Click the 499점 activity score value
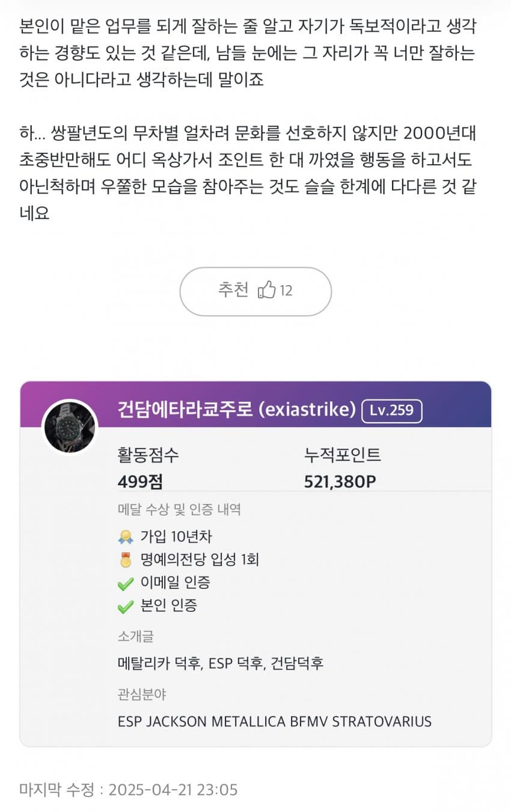 tap(140, 481)
